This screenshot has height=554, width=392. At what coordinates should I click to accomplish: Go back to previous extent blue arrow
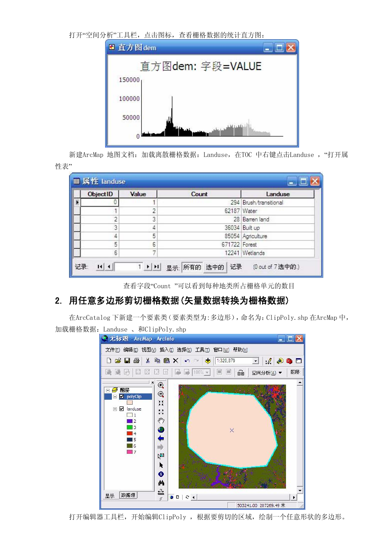[x=161, y=439]
